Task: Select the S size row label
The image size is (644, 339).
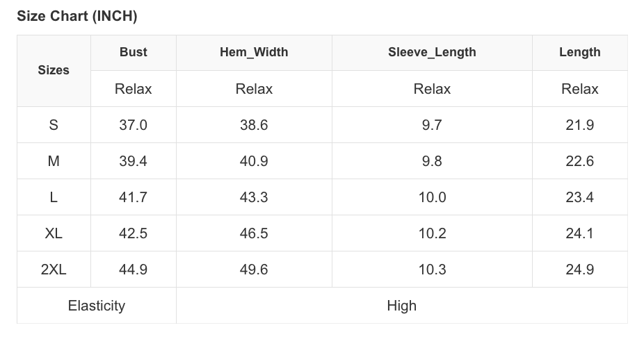Action: [x=54, y=125]
